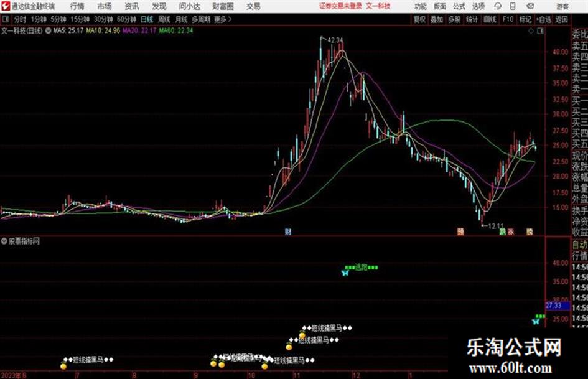The width and height of the screenshot is (588, 379).
Task: Open the 公式 menu
Action: (459, 6)
